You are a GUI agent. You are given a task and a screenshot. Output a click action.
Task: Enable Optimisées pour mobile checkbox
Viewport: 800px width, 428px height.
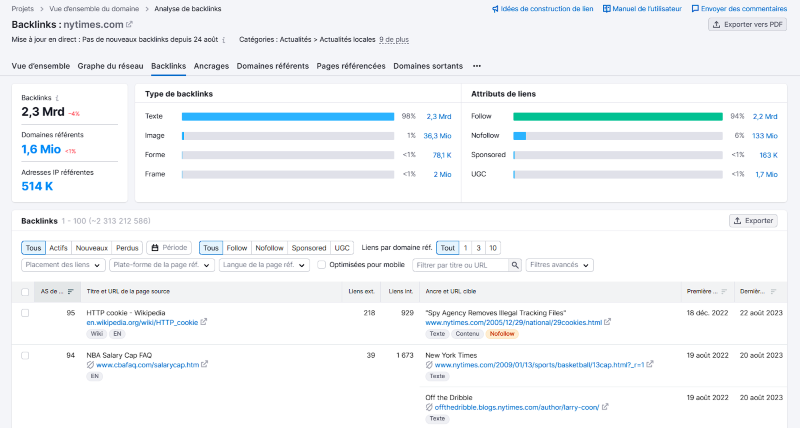pos(321,265)
